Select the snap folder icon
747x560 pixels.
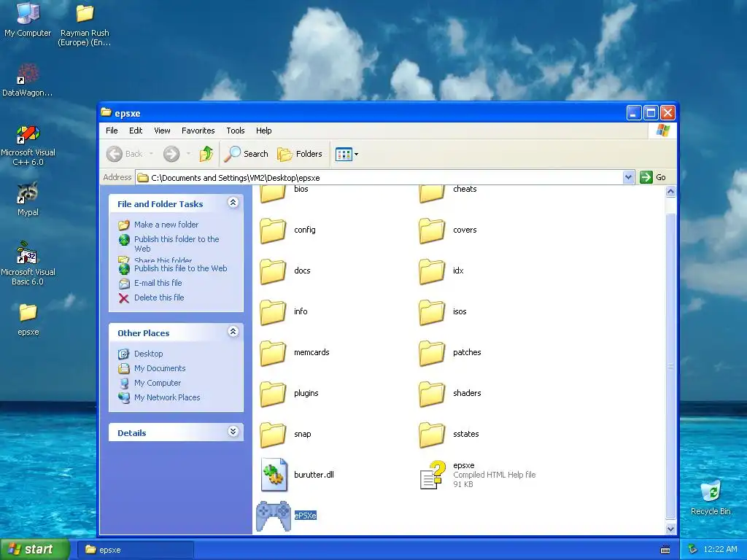click(273, 435)
